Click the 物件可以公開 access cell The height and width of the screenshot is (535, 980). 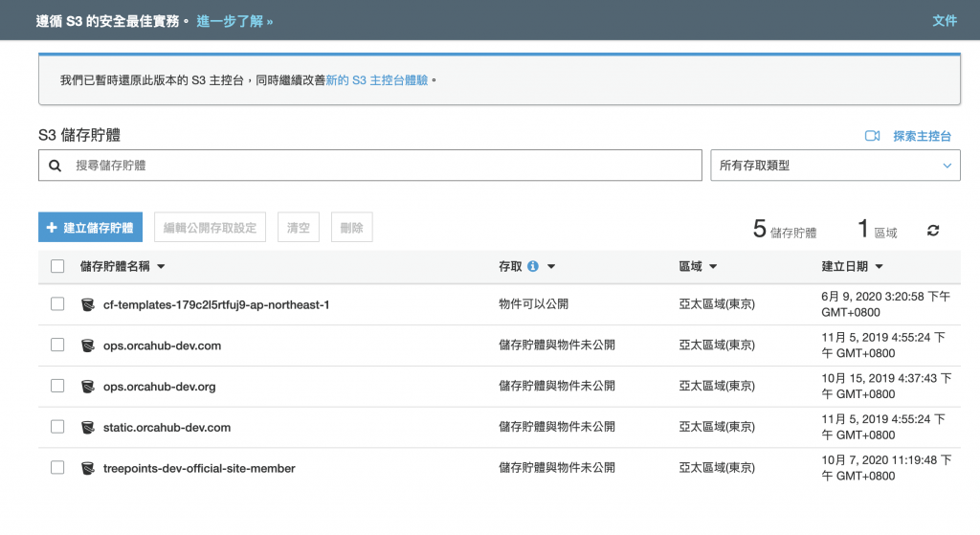(x=533, y=304)
